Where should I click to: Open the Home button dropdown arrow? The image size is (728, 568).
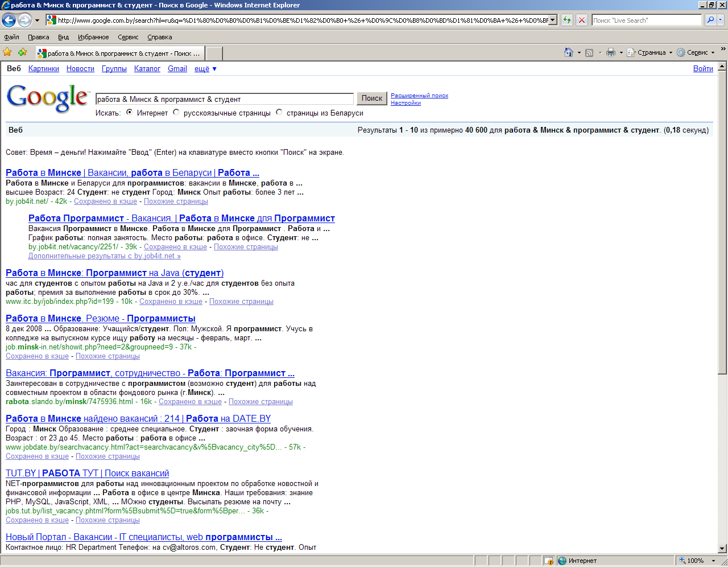click(x=579, y=52)
